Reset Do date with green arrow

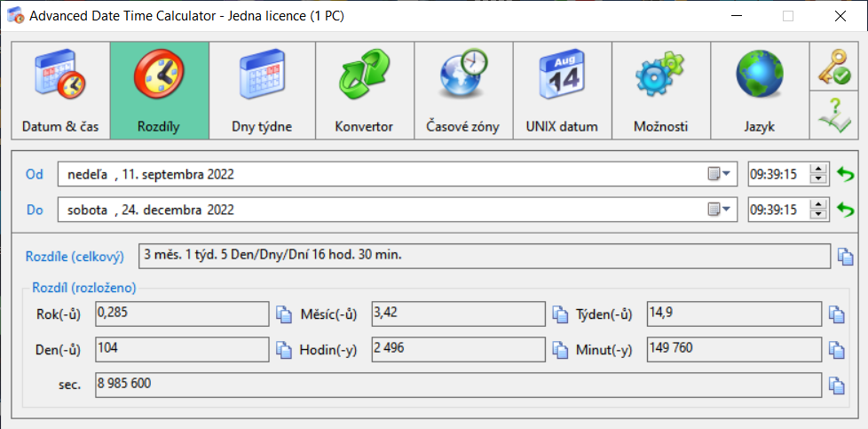(x=846, y=210)
